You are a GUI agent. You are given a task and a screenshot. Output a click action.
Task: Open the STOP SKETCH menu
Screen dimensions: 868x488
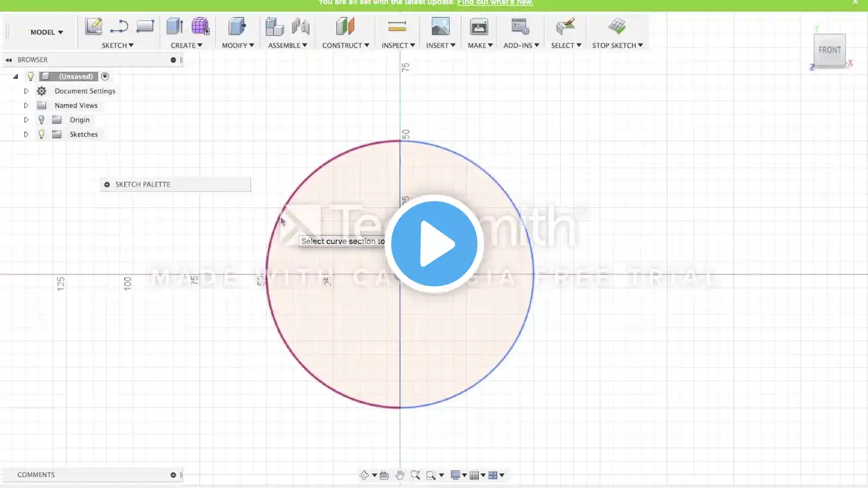pyautogui.click(x=618, y=45)
